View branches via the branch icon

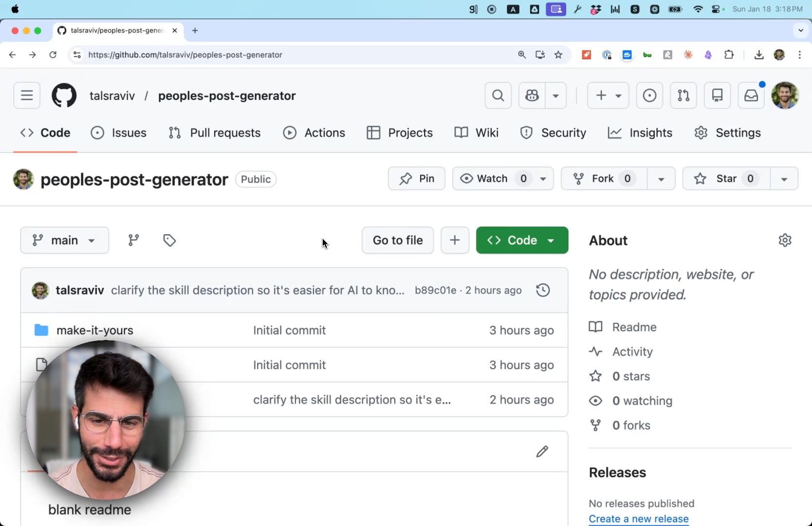point(133,240)
